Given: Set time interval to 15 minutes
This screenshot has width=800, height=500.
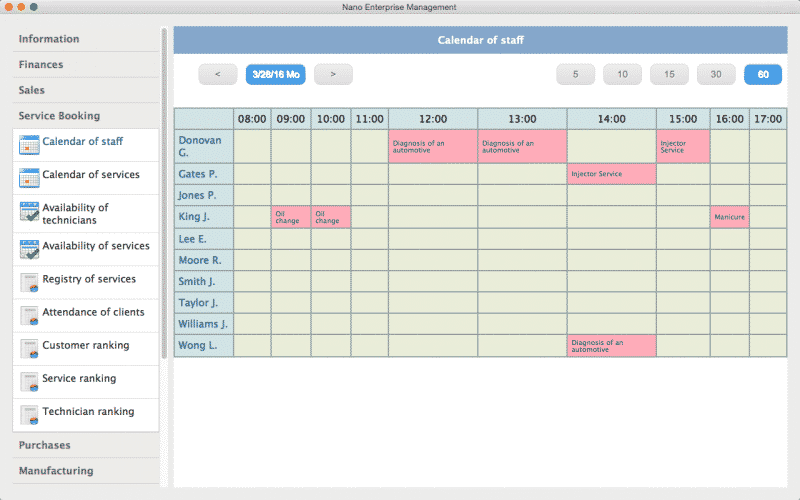Looking at the screenshot, I should tap(669, 74).
